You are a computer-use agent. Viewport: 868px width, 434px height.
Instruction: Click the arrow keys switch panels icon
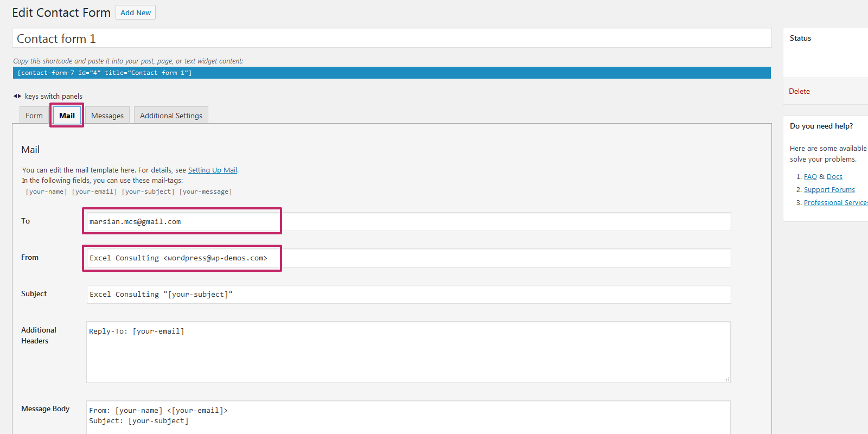[17, 96]
